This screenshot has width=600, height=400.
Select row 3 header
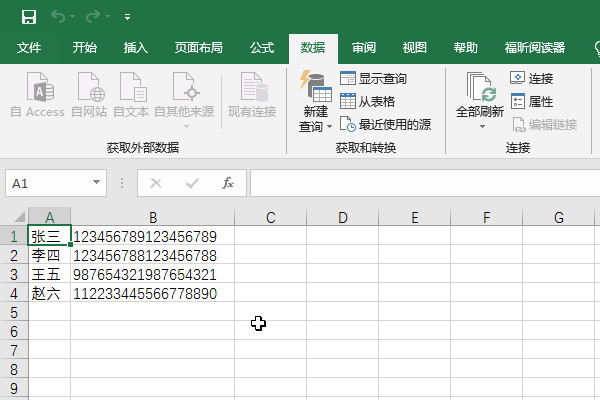click(14, 274)
